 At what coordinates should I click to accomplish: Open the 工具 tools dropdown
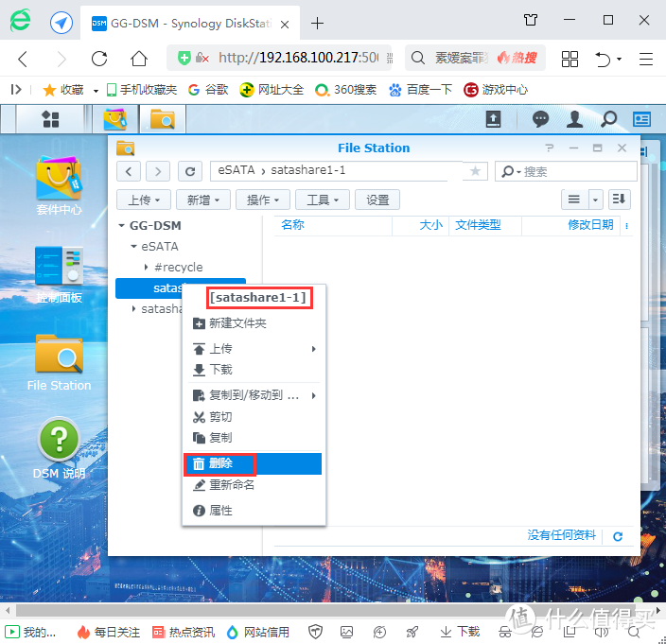[x=322, y=200]
